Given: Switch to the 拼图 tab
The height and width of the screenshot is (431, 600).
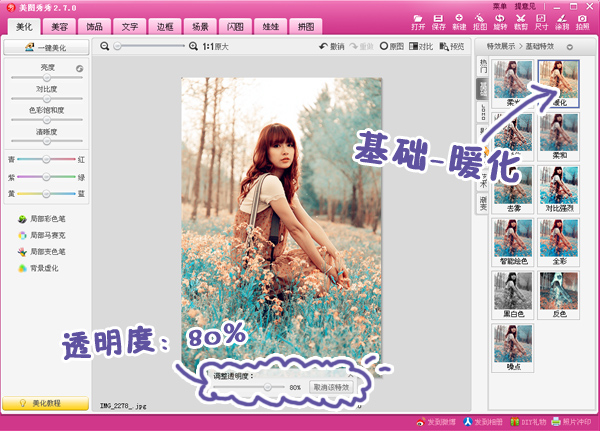Looking at the screenshot, I should coord(306,26).
